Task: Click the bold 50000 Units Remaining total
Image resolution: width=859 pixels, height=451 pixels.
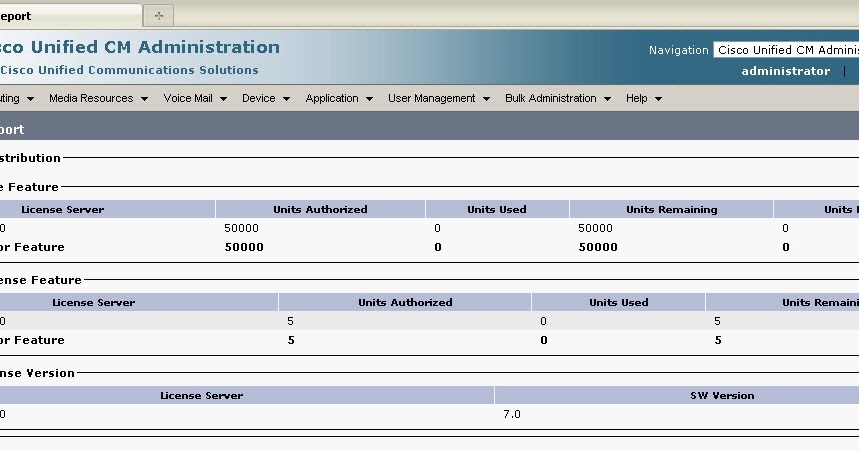Action: point(598,247)
